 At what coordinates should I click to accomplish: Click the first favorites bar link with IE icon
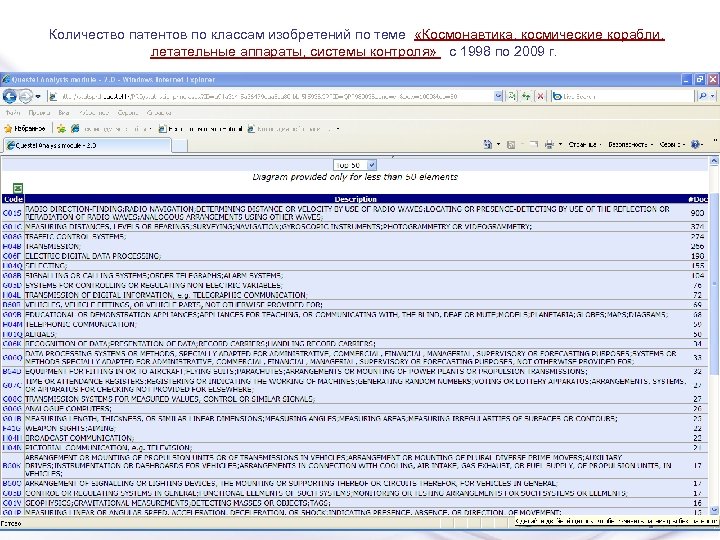point(112,129)
